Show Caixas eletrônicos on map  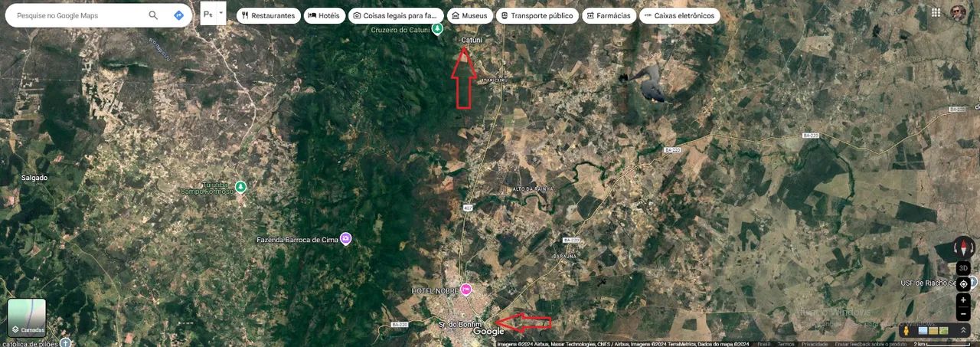[678, 15]
